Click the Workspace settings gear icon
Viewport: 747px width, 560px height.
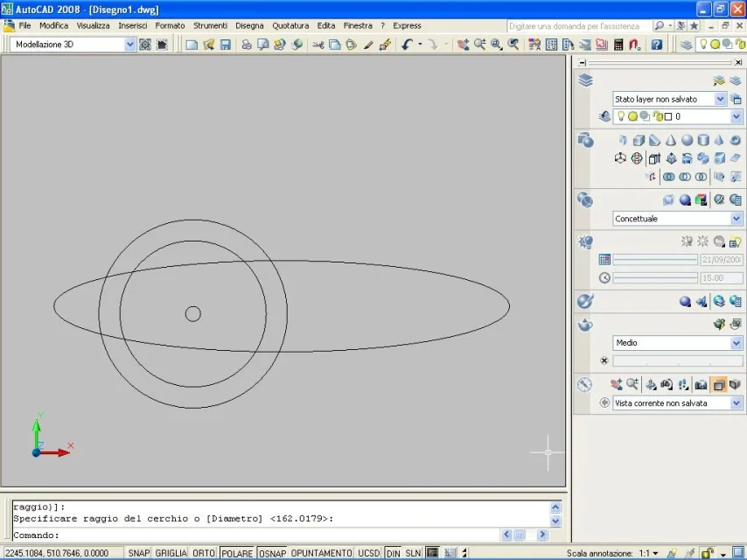145,45
